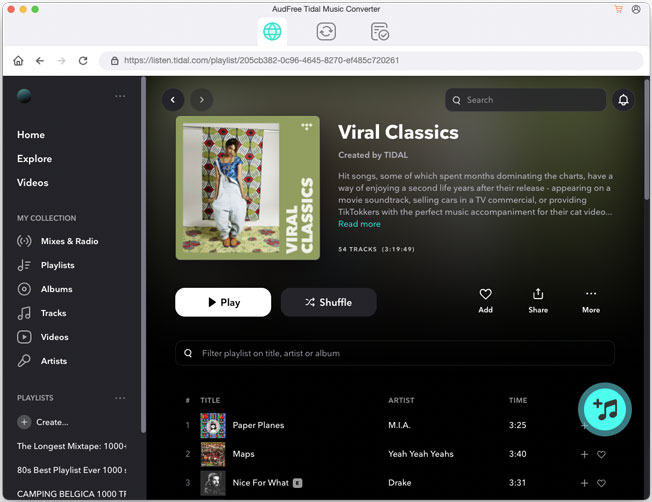Share the playlist
The width and height of the screenshot is (652, 502).
[x=538, y=301]
